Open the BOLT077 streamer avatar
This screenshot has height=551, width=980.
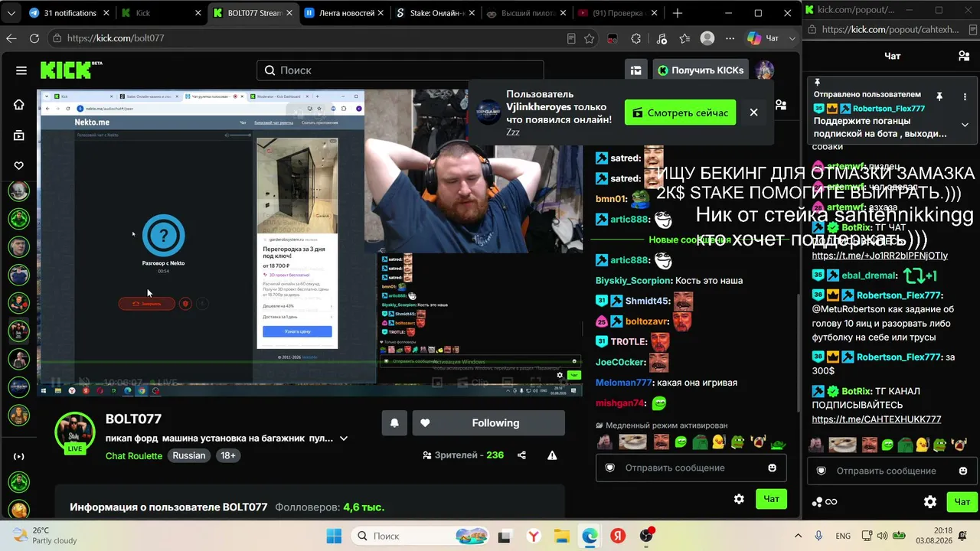click(x=74, y=431)
